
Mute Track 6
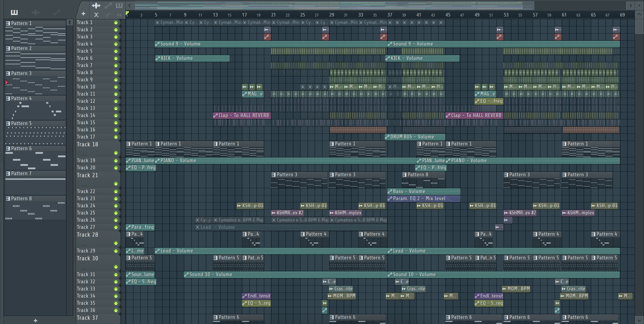(x=116, y=59)
